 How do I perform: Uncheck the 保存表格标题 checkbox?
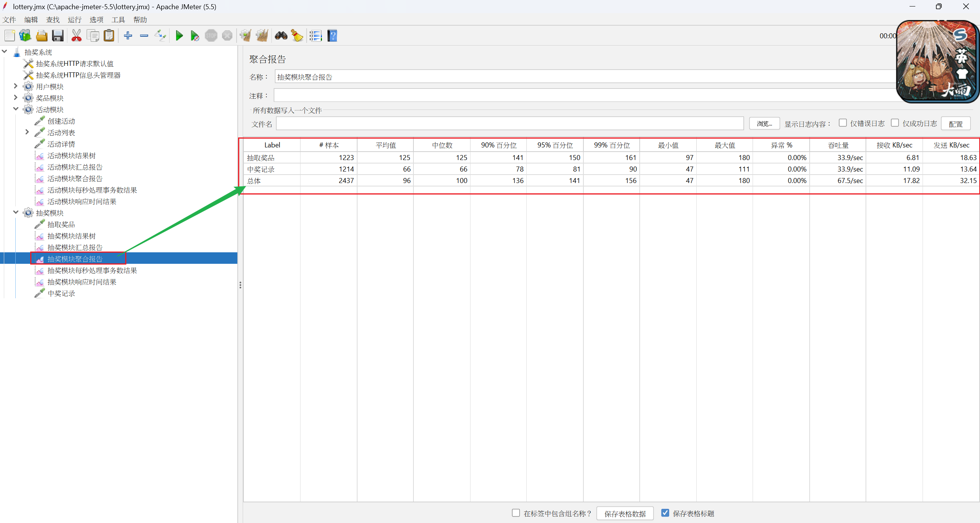[665, 513]
